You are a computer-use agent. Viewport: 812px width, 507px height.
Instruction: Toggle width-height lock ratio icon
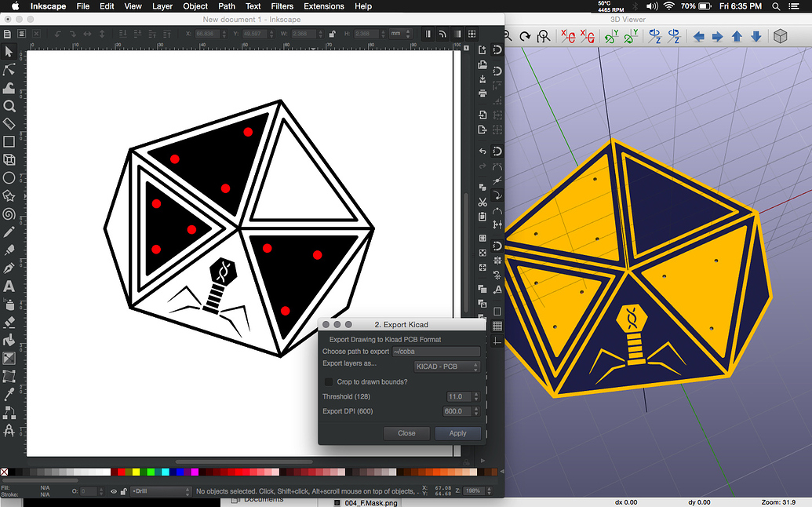click(x=332, y=34)
